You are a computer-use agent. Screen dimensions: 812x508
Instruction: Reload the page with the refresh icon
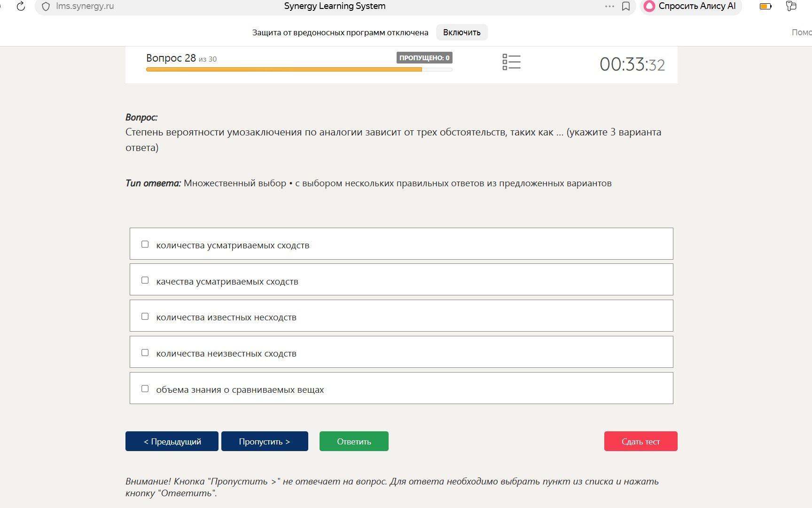[x=21, y=7]
